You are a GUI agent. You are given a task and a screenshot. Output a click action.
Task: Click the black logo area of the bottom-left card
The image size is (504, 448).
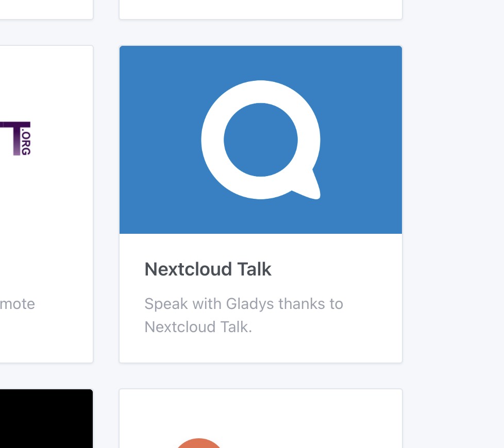[46, 419]
